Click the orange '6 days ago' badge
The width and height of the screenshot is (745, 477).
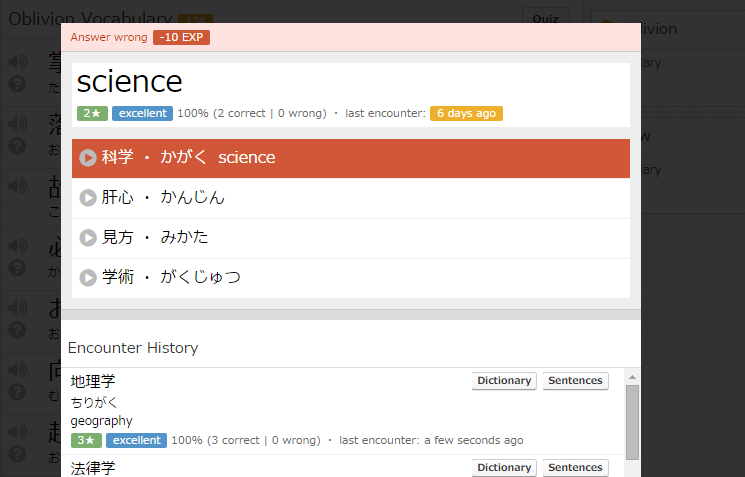tap(466, 113)
